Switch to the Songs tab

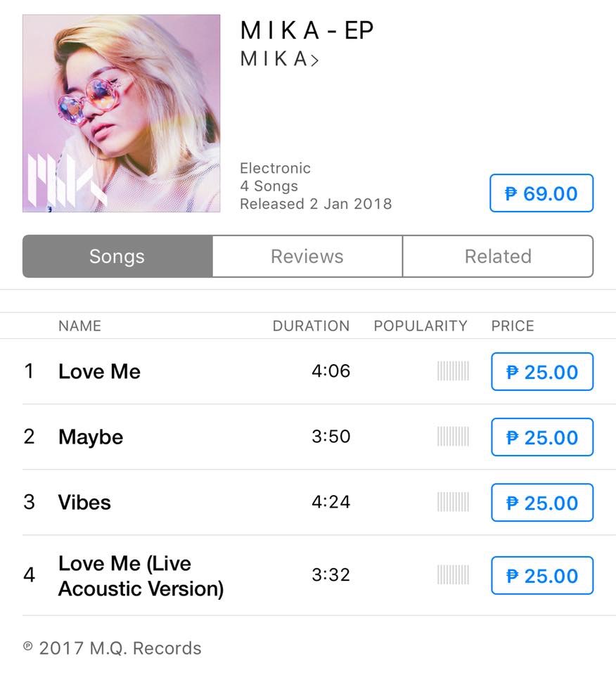click(x=117, y=256)
